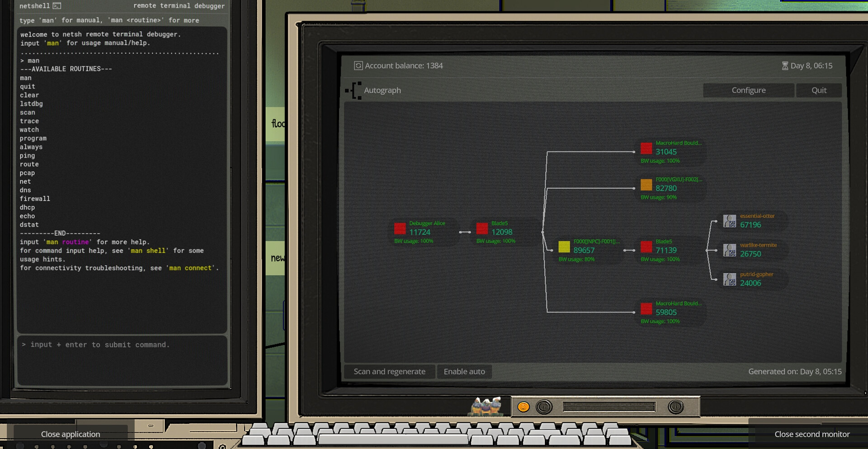The height and width of the screenshot is (449, 868).
Task: Select the orange node 82780 icon
Action: [646, 185]
